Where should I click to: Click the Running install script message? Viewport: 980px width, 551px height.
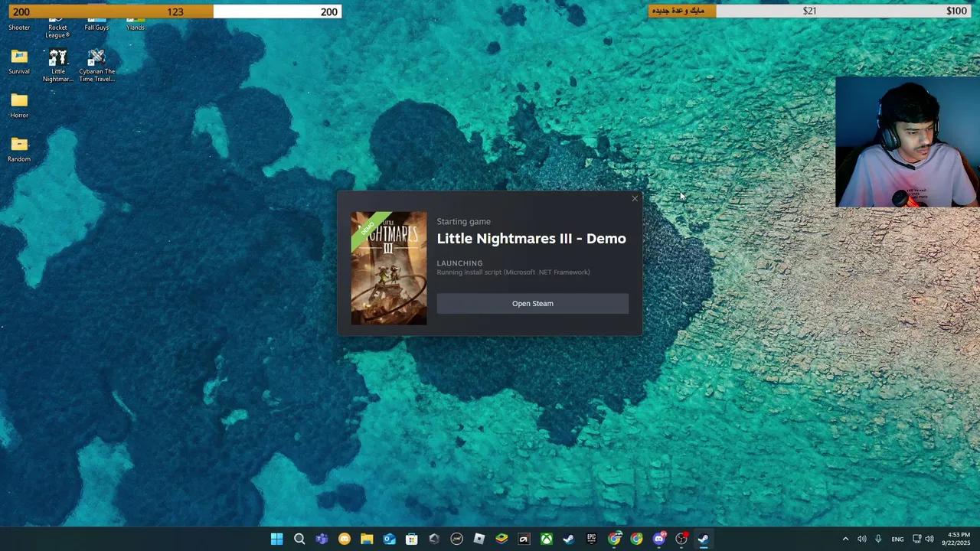513,272
